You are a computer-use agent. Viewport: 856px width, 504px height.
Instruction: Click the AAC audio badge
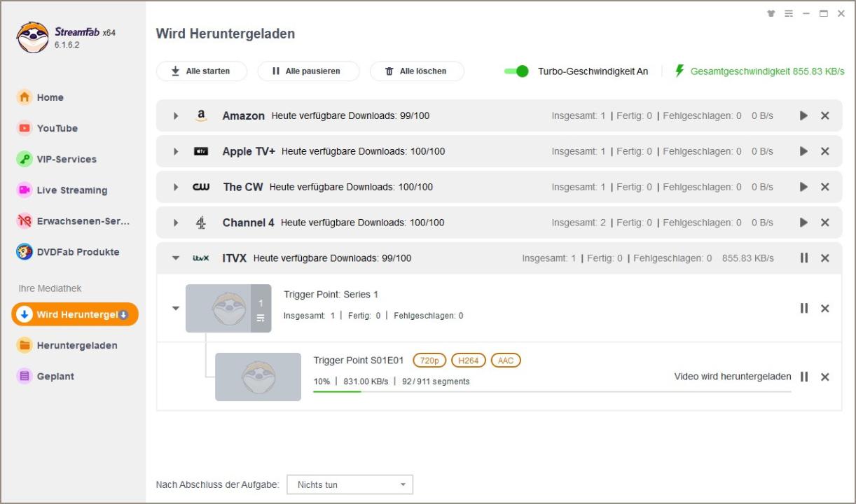tap(506, 360)
